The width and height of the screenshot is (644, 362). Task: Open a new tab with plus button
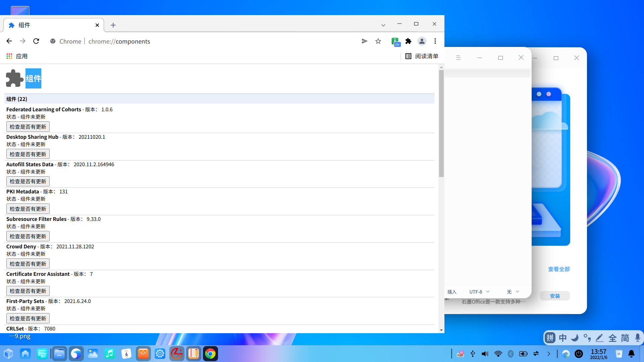pos(113,25)
